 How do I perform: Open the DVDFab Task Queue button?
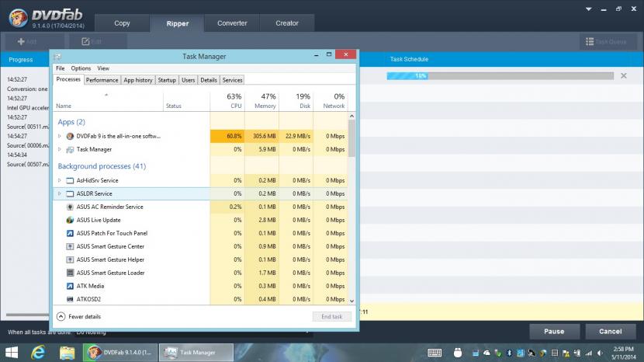pyautogui.click(x=607, y=41)
